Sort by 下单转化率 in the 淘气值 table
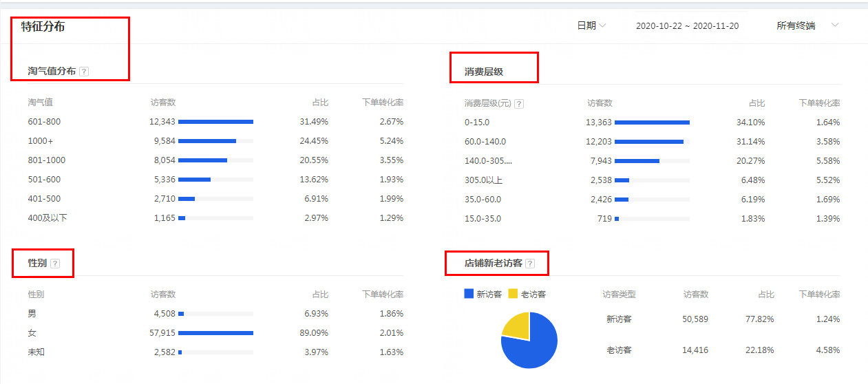868x384 pixels. point(383,103)
